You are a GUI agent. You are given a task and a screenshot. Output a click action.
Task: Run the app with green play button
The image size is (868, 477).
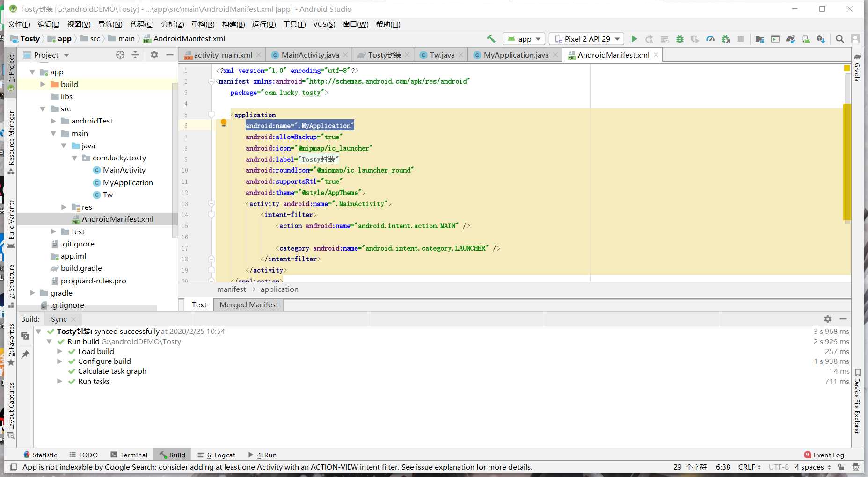click(x=634, y=39)
